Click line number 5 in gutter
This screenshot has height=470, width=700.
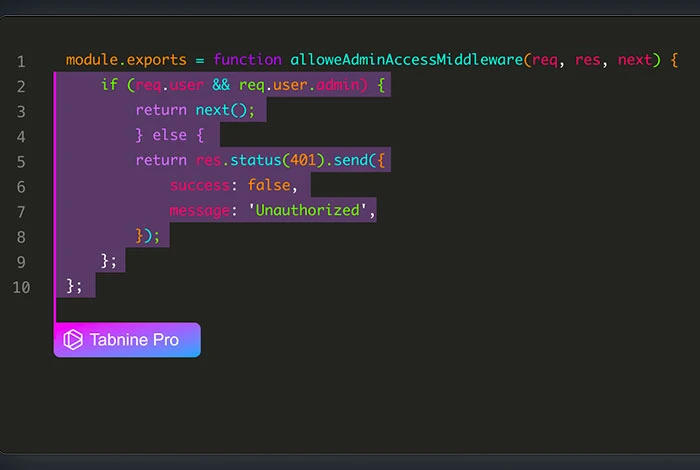pos(21,161)
